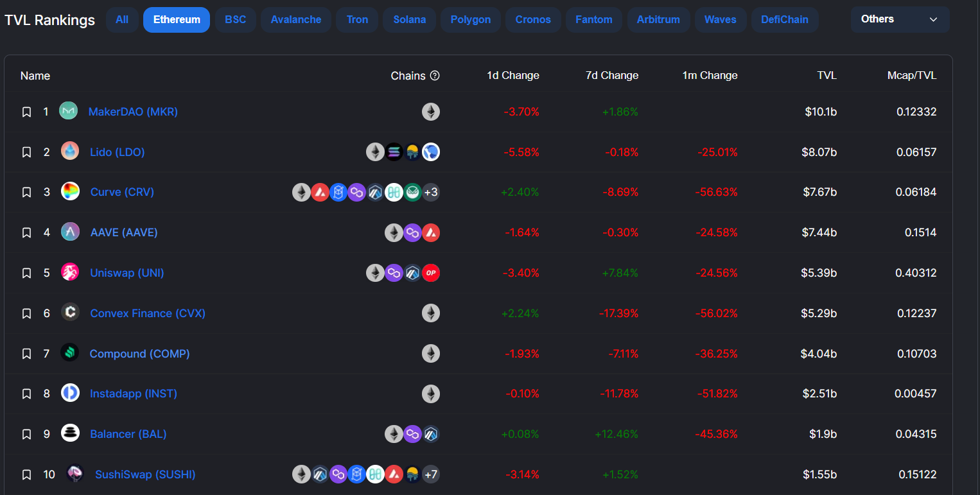Open the Convex Finance (CVX) link
The image size is (980, 495).
click(x=148, y=313)
